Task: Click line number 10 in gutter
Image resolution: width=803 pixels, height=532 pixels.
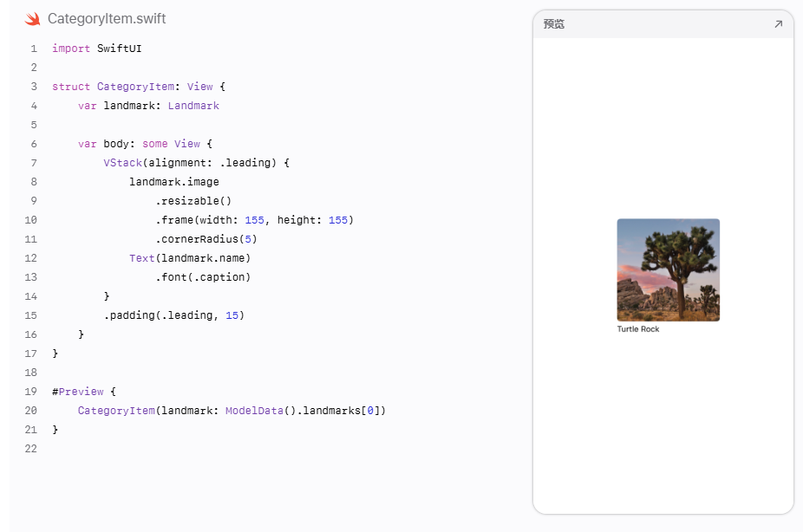Action: 30,220
